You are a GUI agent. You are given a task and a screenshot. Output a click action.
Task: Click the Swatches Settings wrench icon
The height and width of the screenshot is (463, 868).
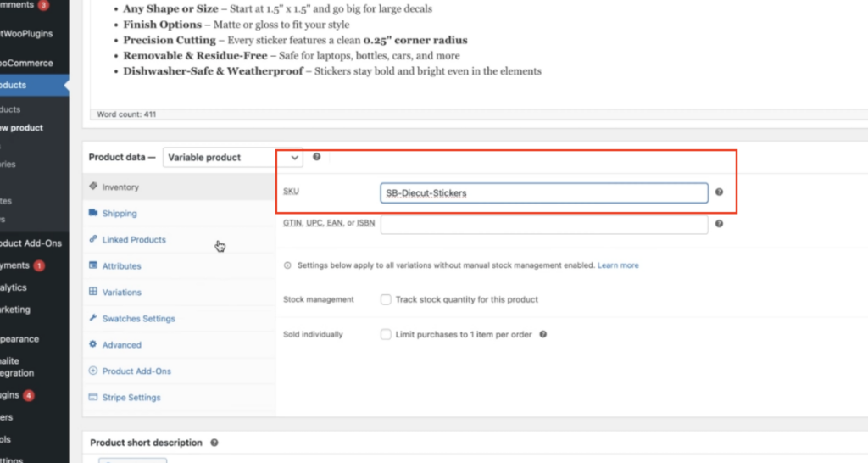(x=93, y=319)
